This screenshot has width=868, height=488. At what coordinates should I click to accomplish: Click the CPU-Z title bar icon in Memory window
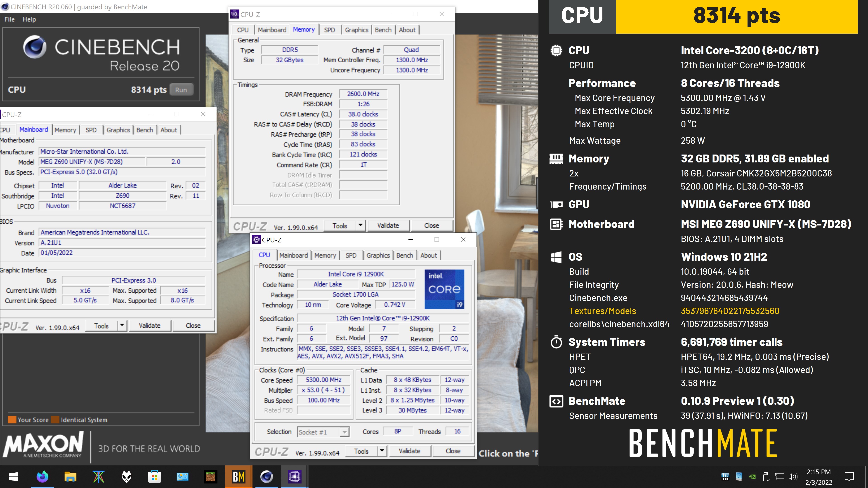(x=235, y=14)
